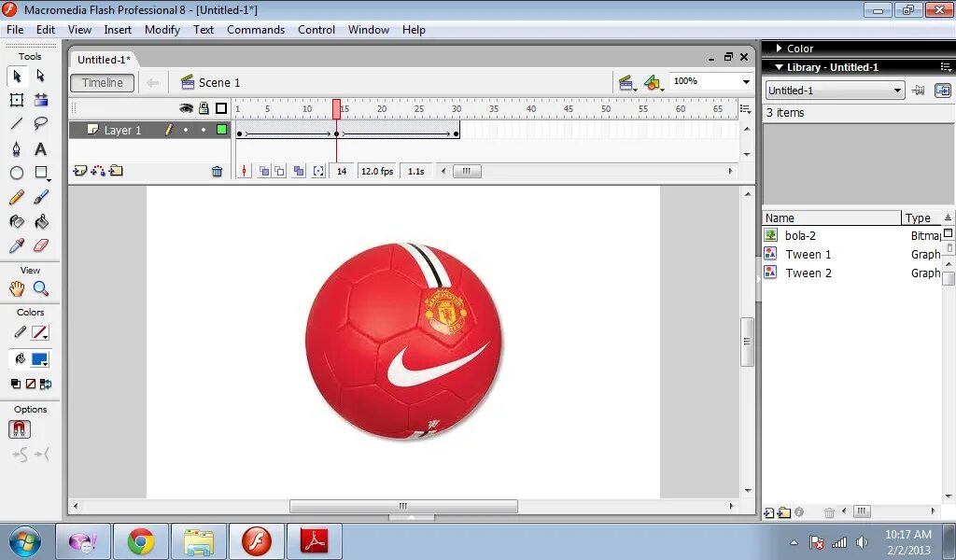This screenshot has width=956, height=560.
Task: Select the Ink Bottle tool
Action: [17, 222]
